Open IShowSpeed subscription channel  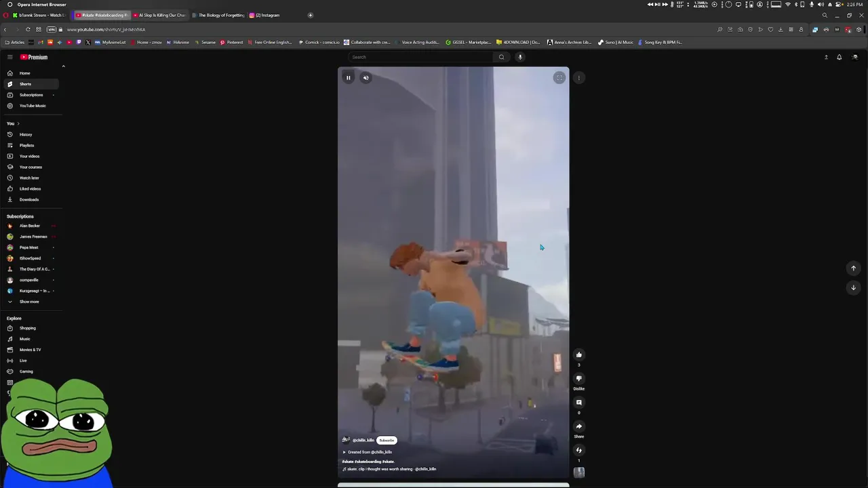tap(30, 258)
